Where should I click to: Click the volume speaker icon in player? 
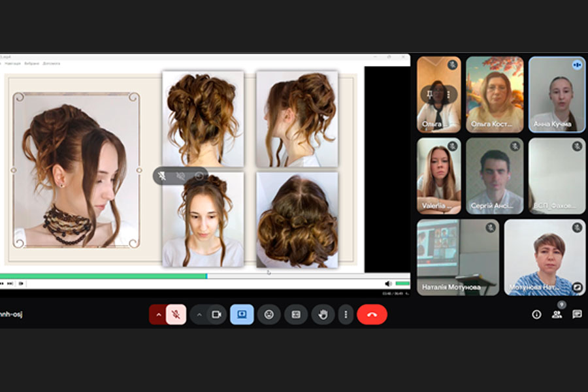[388, 284]
